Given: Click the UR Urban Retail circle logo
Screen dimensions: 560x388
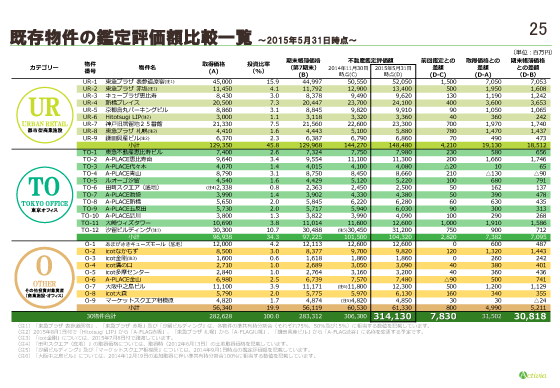Looking at the screenshot, I should click(44, 115).
